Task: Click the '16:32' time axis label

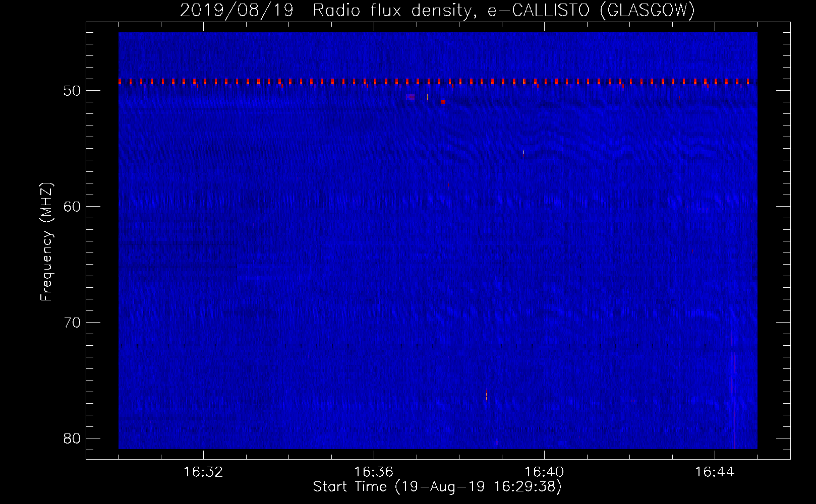Action: coord(203,472)
